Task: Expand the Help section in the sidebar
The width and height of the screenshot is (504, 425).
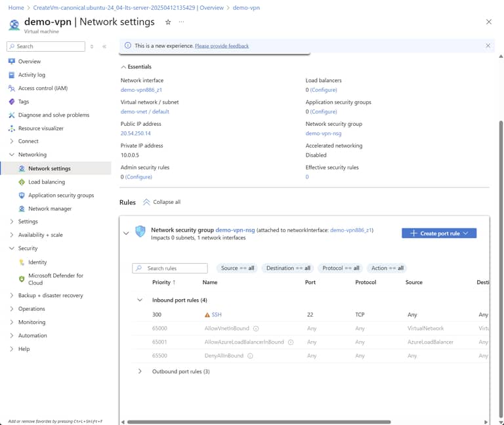Action: (12, 349)
